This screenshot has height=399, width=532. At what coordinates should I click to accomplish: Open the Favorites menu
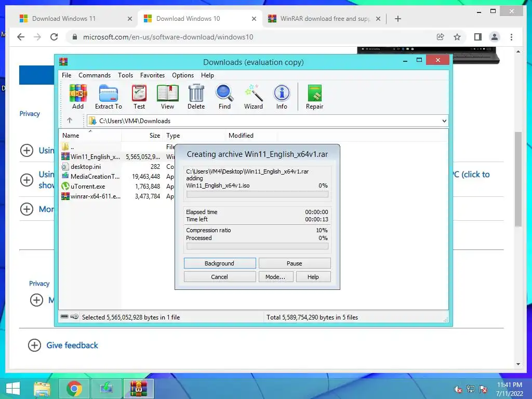[x=152, y=75]
